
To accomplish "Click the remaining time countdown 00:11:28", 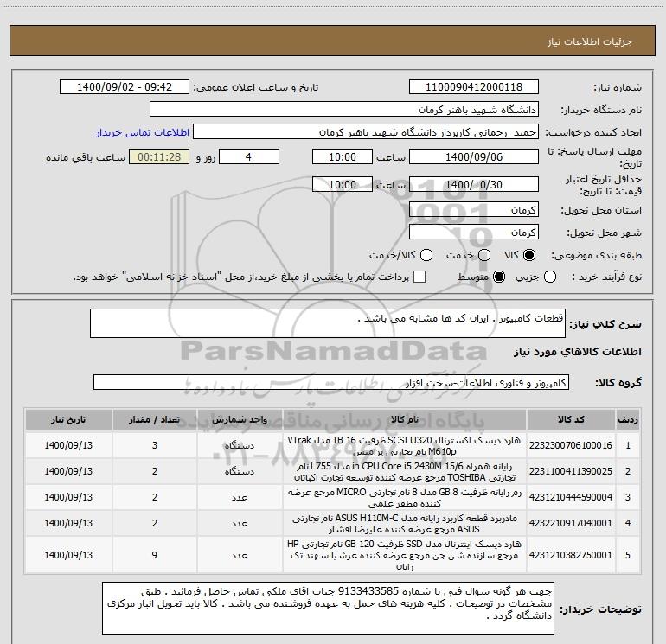I will click(159, 156).
